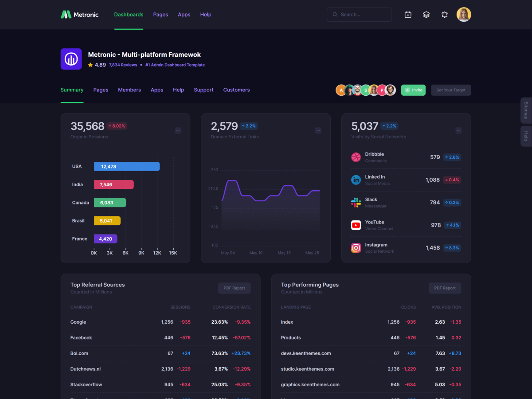Click the LinkedIn network icon

(356, 180)
